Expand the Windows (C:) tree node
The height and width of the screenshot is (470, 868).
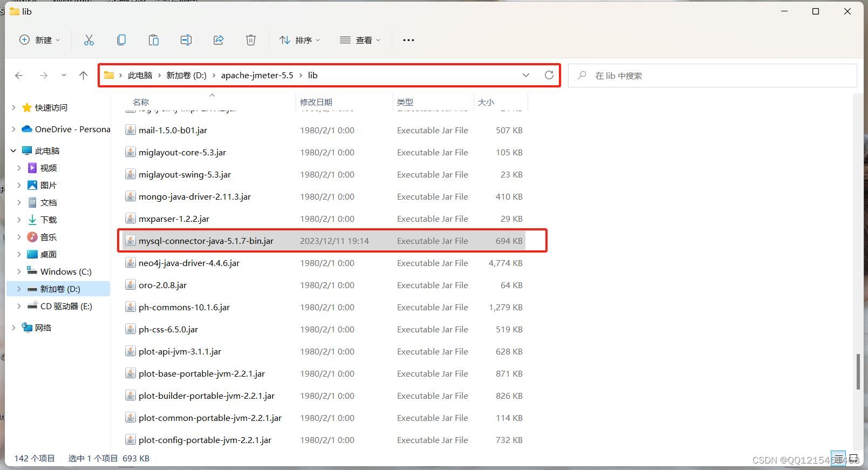(19, 271)
